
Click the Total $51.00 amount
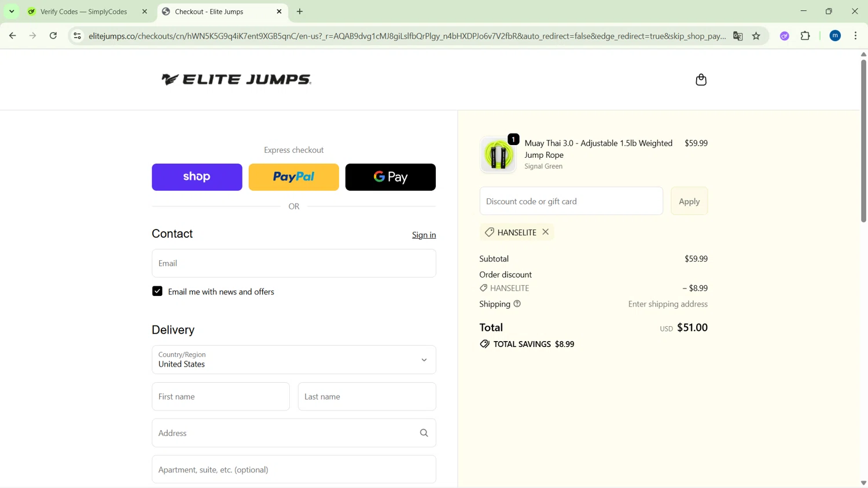click(692, 328)
